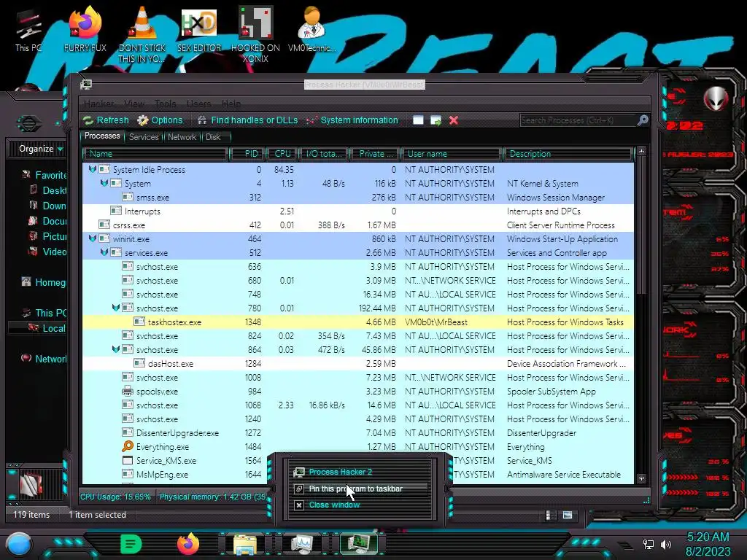Open the View menu
This screenshot has height=560, width=747.
pos(134,104)
